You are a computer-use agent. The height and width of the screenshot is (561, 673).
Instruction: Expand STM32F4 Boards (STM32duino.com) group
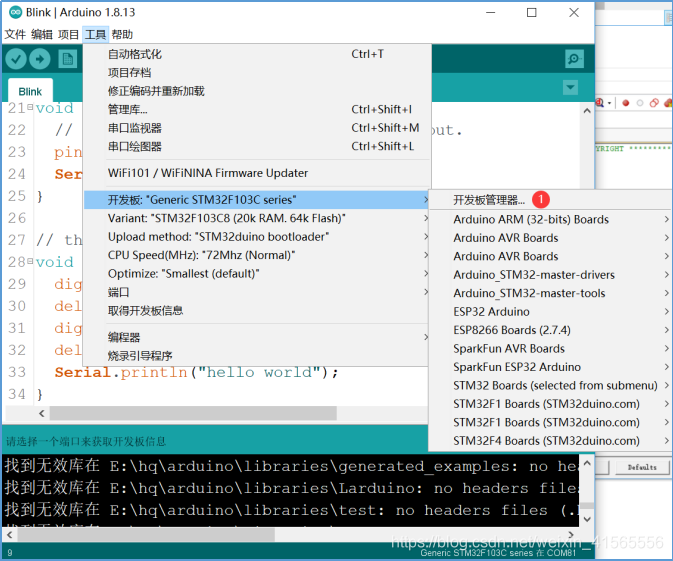(550, 441)
